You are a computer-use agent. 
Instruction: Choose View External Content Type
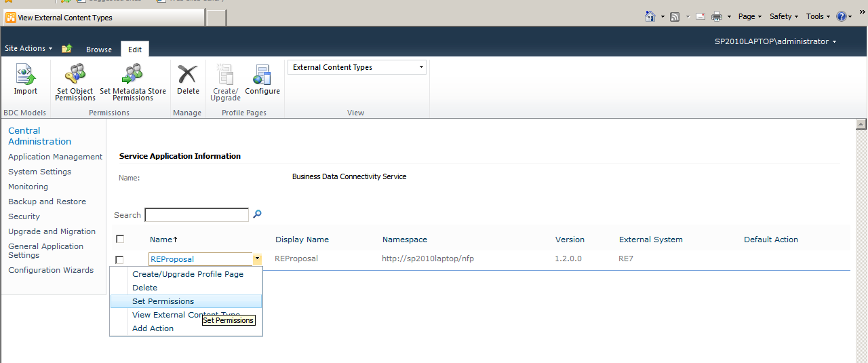(x=186, y=315)
